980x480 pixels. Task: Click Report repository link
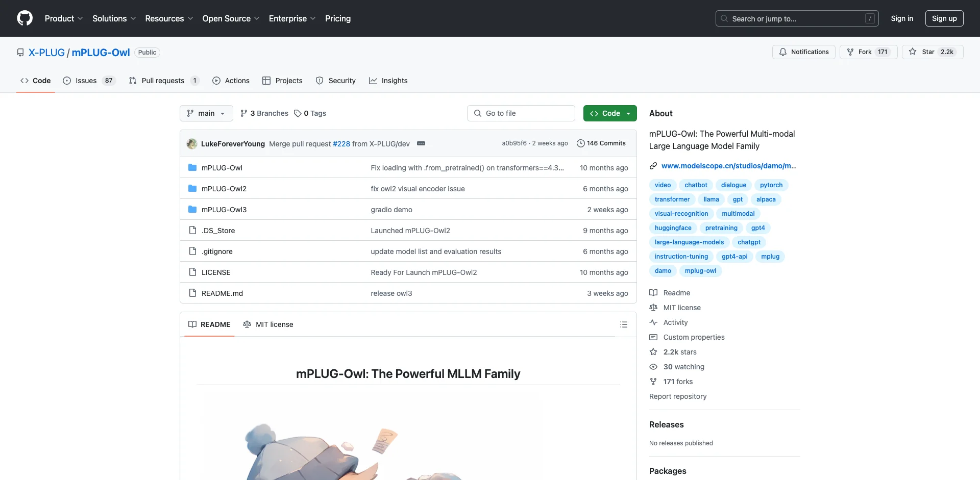click(678, 396)
